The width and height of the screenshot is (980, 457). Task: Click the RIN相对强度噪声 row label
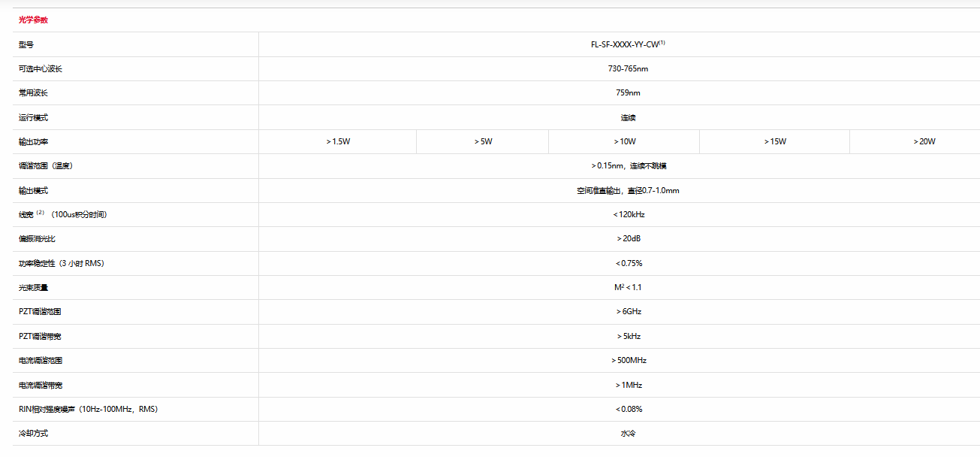[88, 409]
